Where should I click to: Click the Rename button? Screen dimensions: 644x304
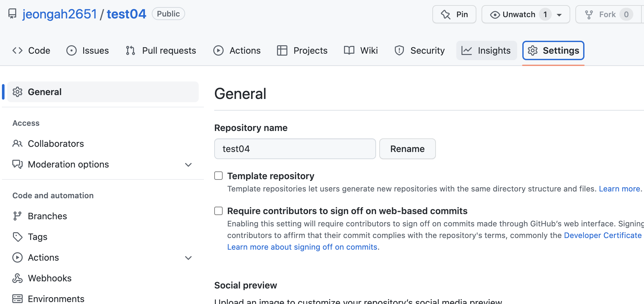tap(407, 149)
